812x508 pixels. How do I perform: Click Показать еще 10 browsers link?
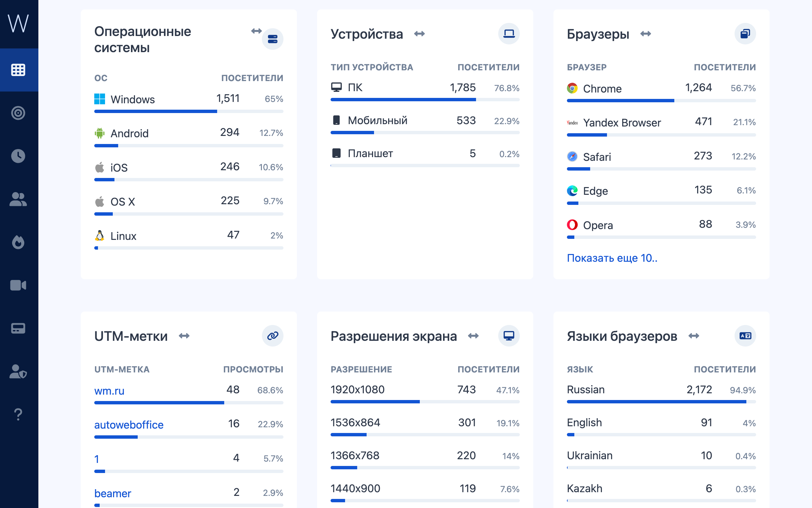point(612,258)
